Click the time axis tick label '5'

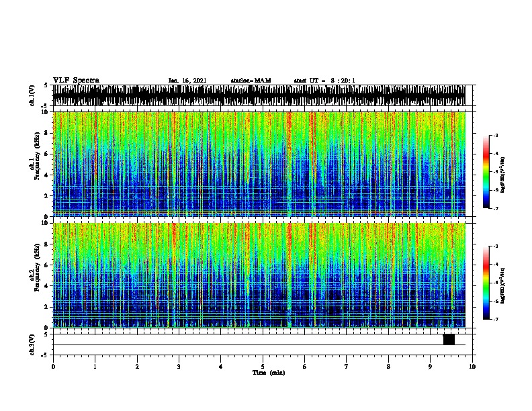pyautogui.click(x=263, y=367)
